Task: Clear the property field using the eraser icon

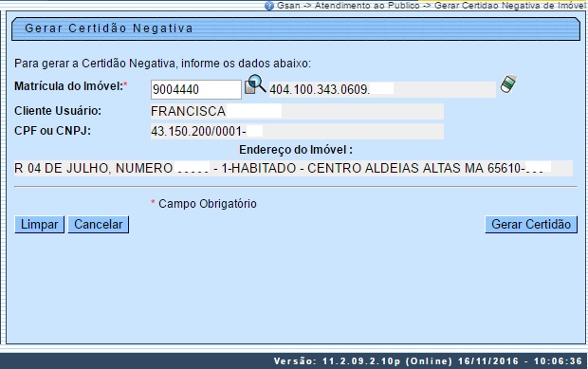Action: [508, 84]
